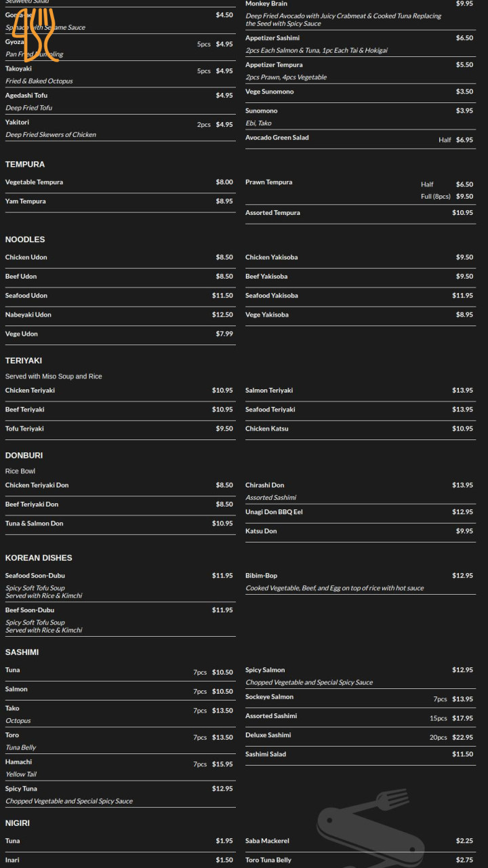Select Chicken Udon from the noodles
Image resolution: width=488 pixels, height=868 pixels.
pos(26,258)
